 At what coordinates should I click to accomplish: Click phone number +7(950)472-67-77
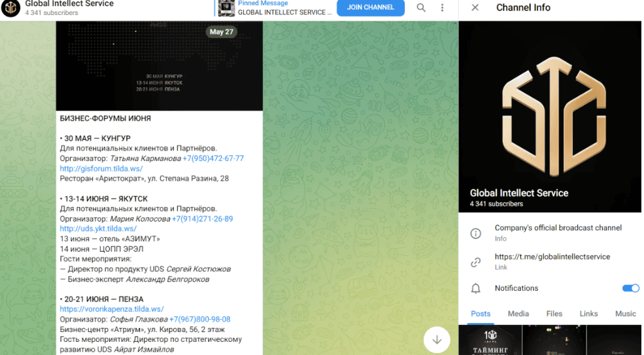213,158
